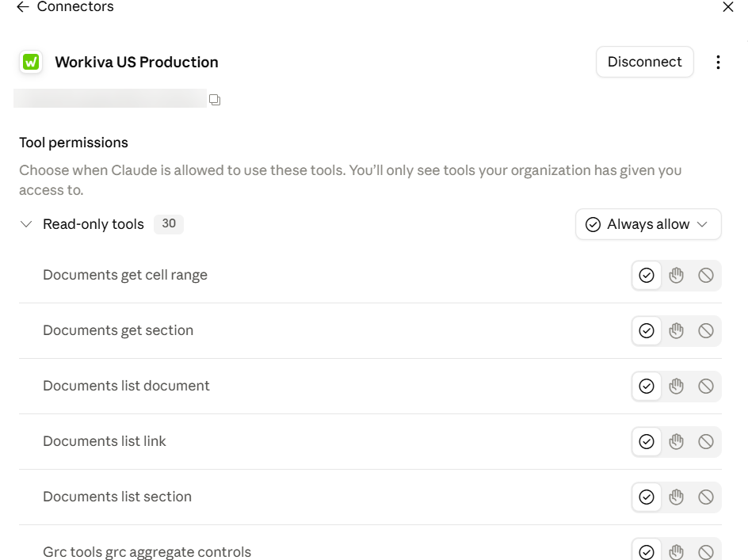Click the Documents get cell range label

coord(125,275)
